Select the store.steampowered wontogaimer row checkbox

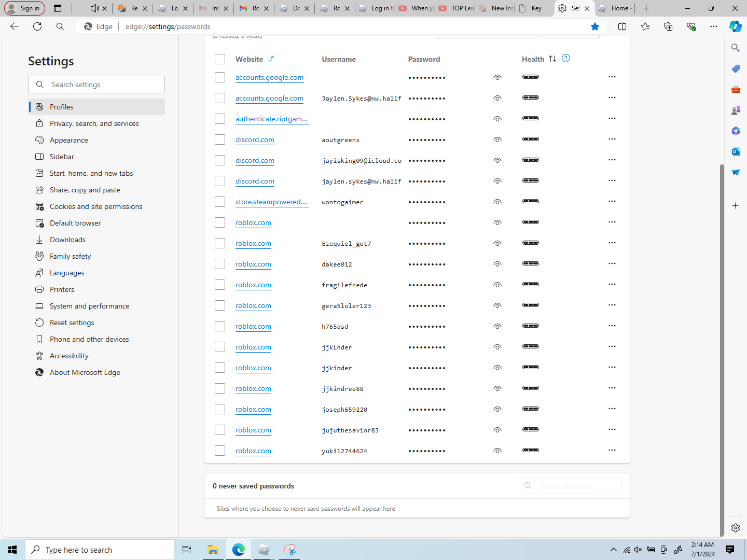220,202
